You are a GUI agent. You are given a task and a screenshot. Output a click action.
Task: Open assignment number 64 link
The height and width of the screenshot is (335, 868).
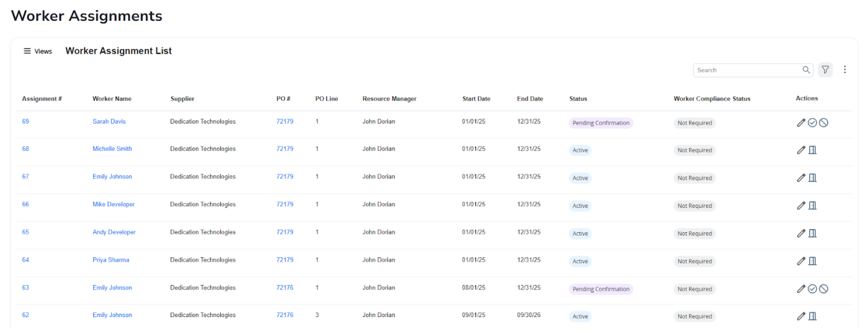26,260
